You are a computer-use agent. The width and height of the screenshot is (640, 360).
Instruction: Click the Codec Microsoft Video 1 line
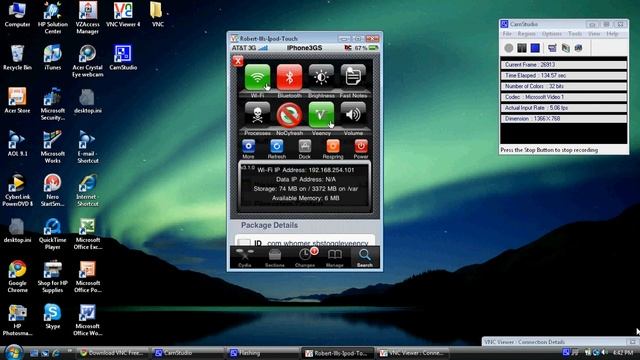563,97
